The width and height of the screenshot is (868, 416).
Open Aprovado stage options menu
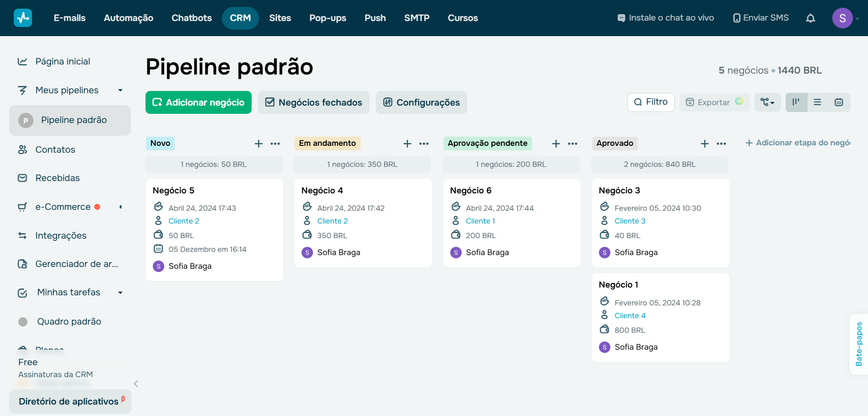click(x=722, y=144)
